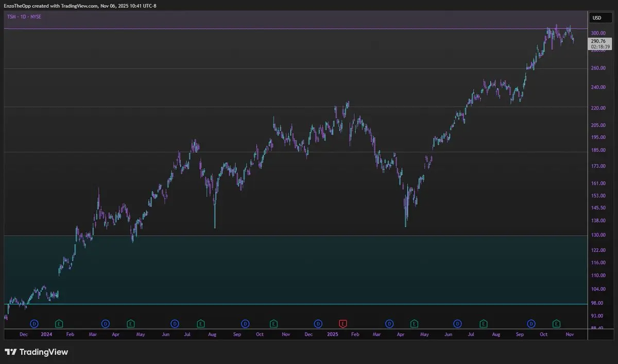This screenshot has width=618, height=364.
Task: Click the 2025 label on time axis
Action: click(333, 334)
